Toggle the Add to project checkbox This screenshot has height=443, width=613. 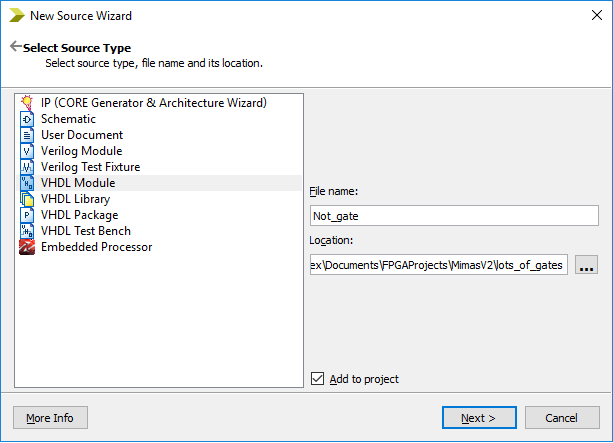coord(318,379)
